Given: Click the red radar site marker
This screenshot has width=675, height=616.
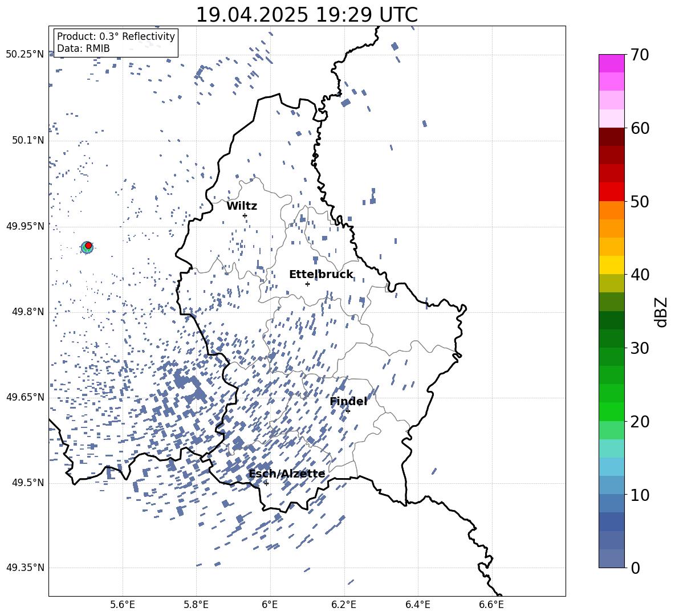Looking at the screenshot, I should pyautogui.click(x=88, y=245).
